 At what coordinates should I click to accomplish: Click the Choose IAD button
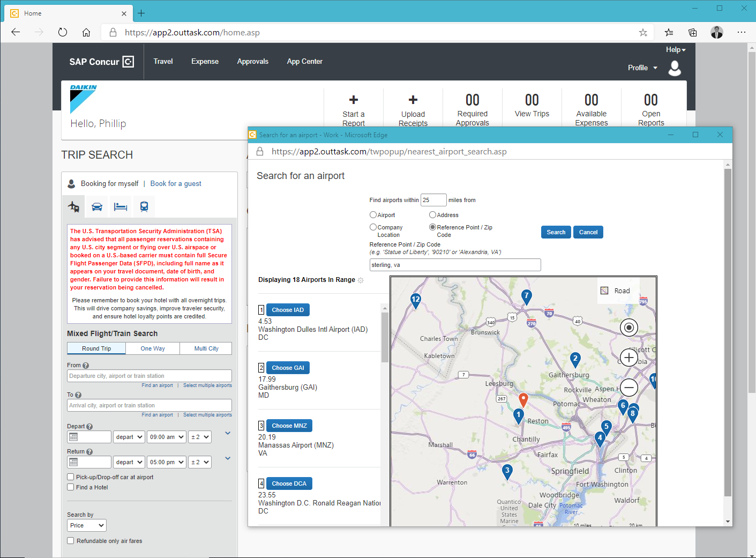coord(288,310)
